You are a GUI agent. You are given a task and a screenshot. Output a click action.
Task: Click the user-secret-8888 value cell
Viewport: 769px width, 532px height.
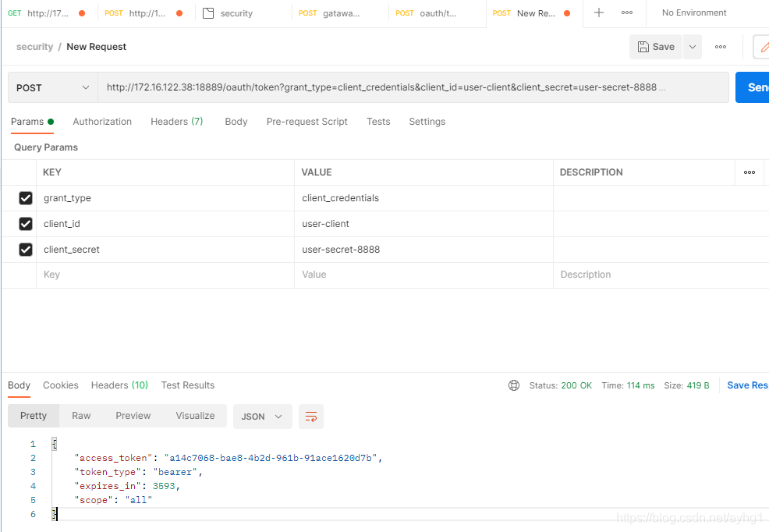423,250
